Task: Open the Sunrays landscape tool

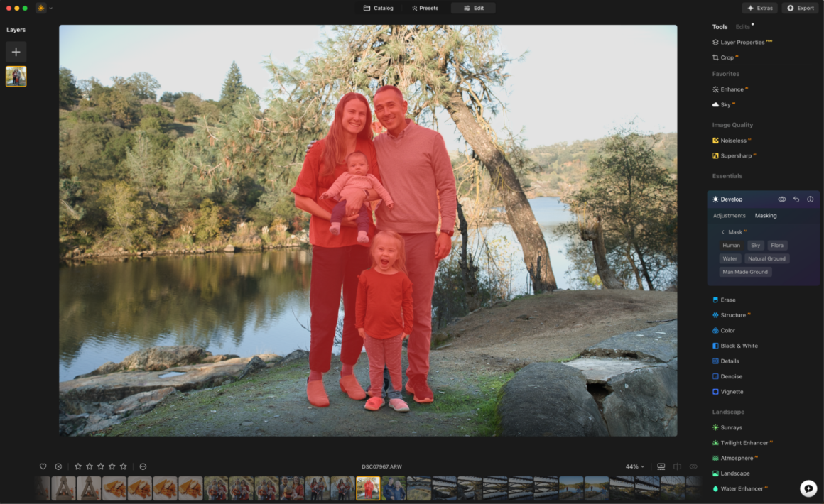Action: 731,427
